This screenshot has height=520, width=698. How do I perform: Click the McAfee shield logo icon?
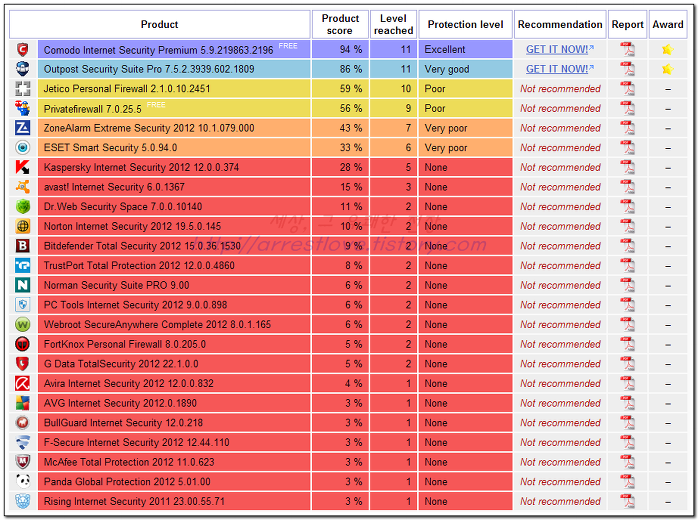[23, 462]
